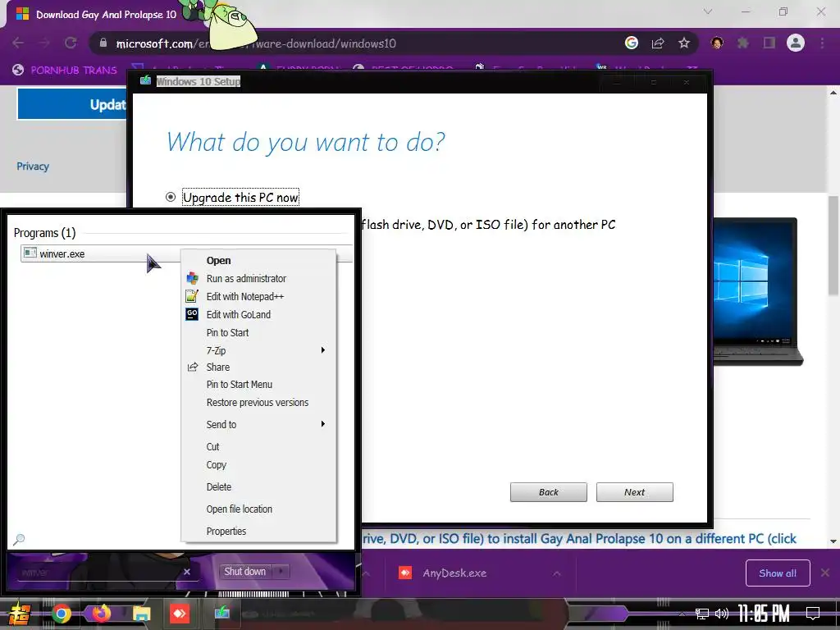This screenshot has height=630, width=840.
Task: Open the Chrome profile avatar
Action: (796, 43)
